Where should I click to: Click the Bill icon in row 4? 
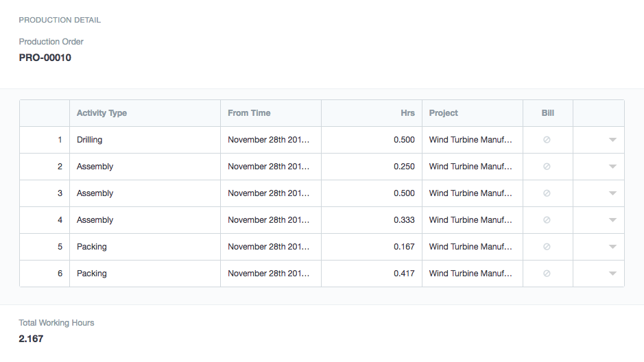(547, 220)
